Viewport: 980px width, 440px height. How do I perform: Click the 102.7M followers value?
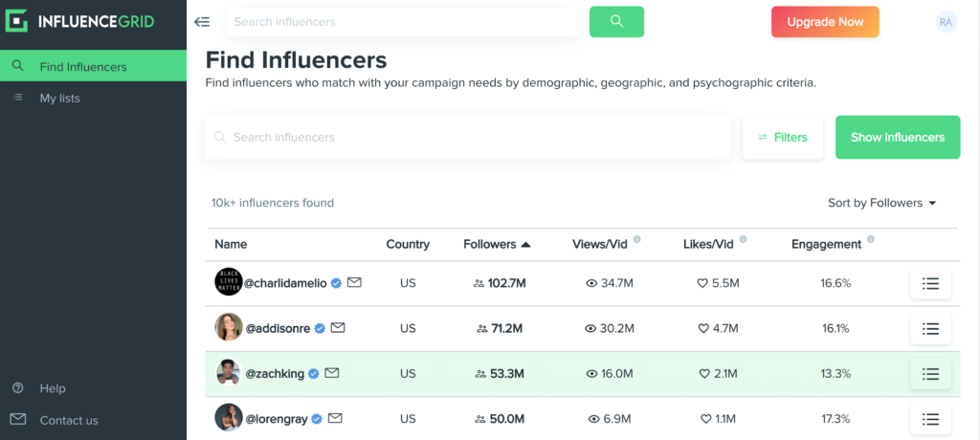pos(507,283)
